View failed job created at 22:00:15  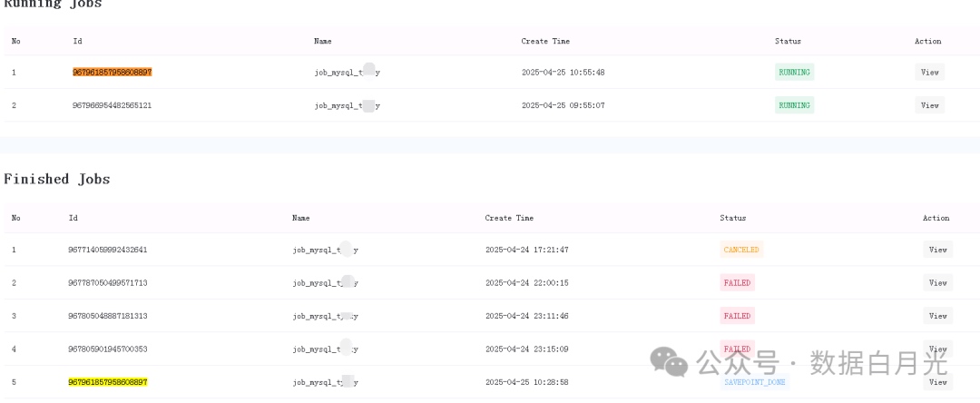(x=937, y=282)
